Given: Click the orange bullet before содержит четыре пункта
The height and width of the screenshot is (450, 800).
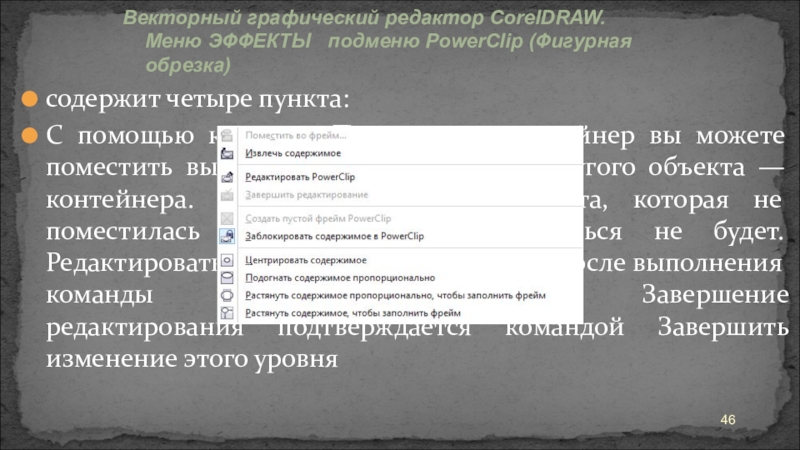Looking at the screenshot, I should (x=30, y=99).
